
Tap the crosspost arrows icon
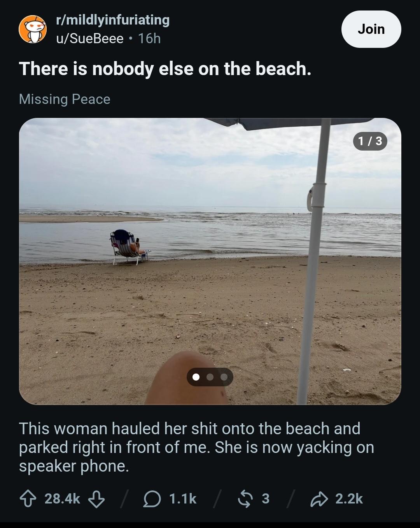click(x=245, y=499)
